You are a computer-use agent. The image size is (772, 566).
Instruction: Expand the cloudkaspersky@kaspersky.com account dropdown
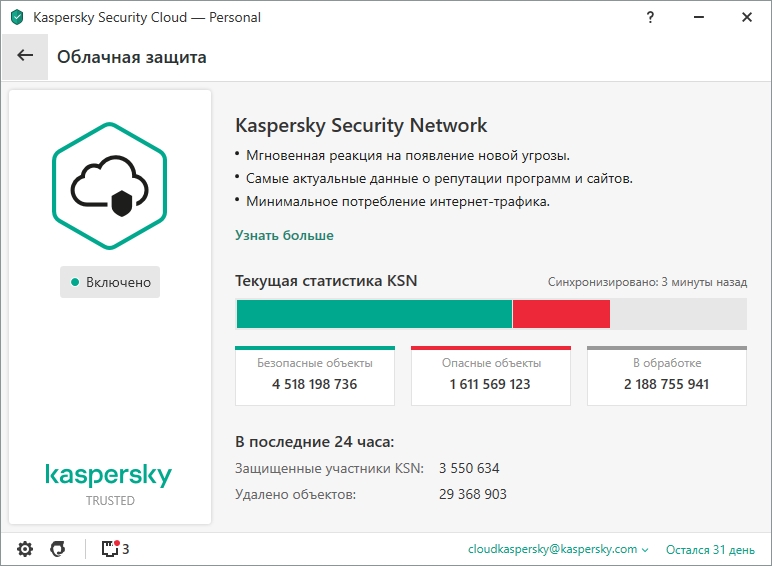[x=558, y=549]
